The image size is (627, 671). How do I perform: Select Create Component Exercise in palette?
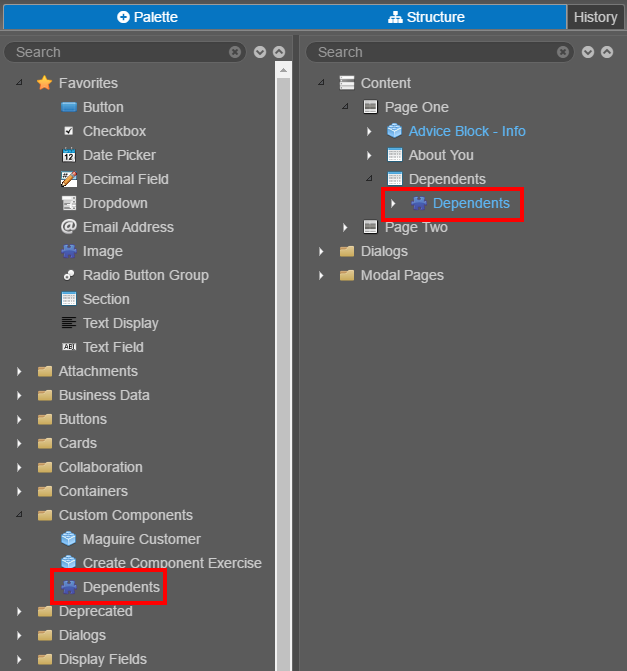[x=172, y=563]
